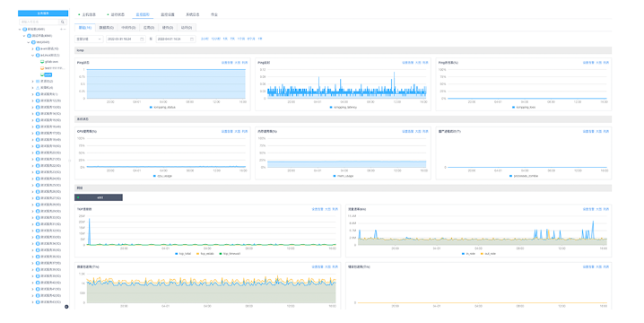Click the search magnifier icon in sidebar
The height and width of the screenshot is (323, 644).
point(63,22)
